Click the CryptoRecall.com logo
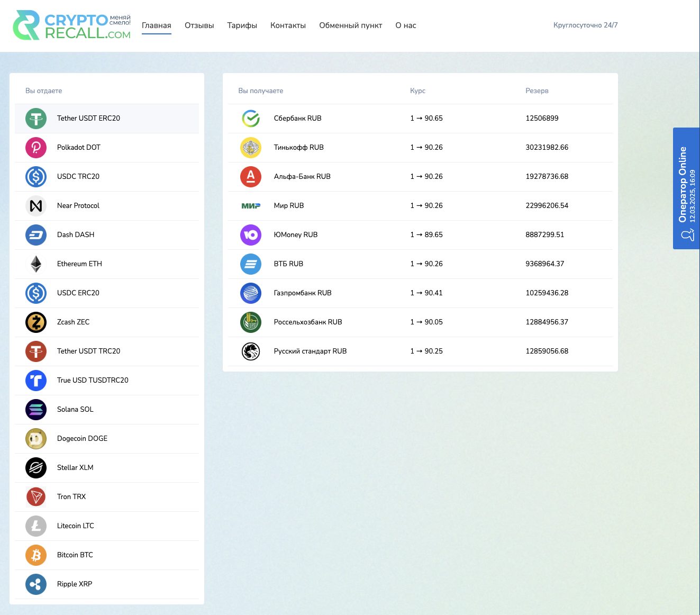 [x=71, y=25]
